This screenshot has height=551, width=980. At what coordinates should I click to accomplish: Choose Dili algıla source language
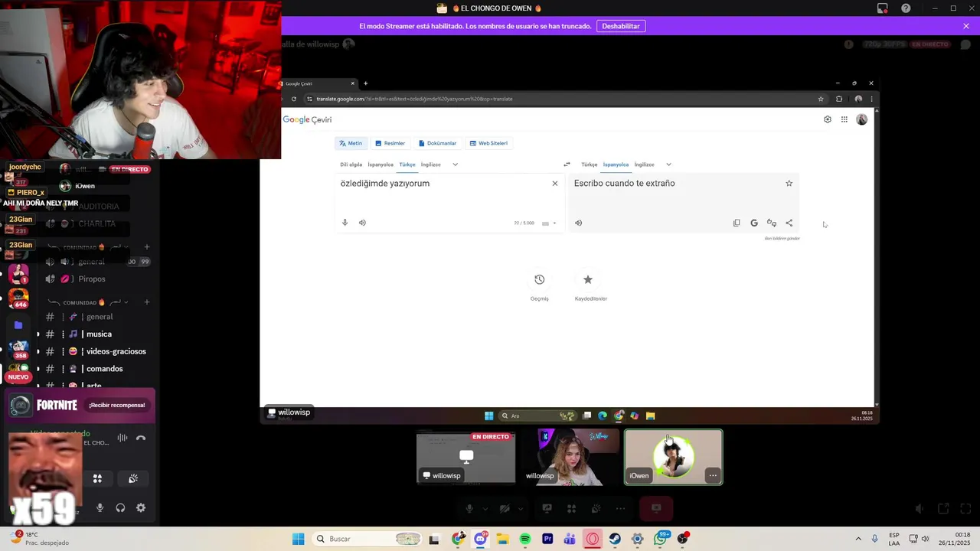pos(351,165)
